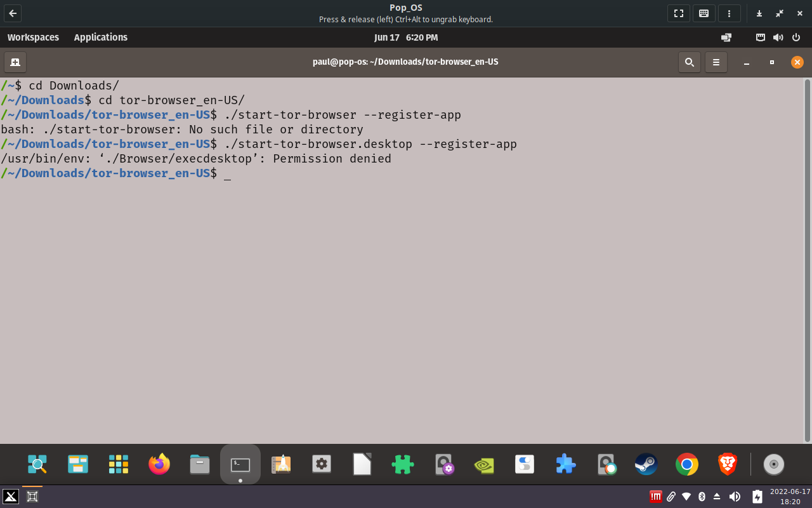Screen dimensions: 812x508
Task: Click the Jun 17 6:20 PM clock
Action: click(x=406, y=37)
